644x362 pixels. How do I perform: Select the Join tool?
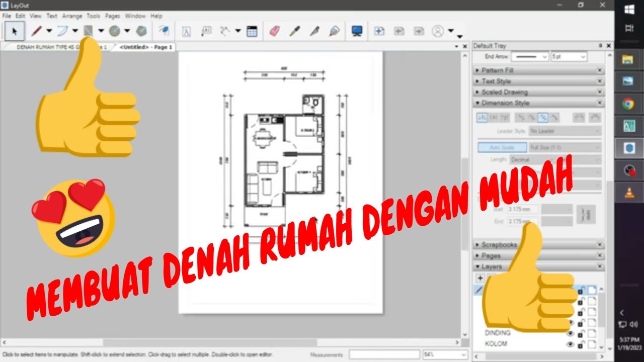pos(334,31)
